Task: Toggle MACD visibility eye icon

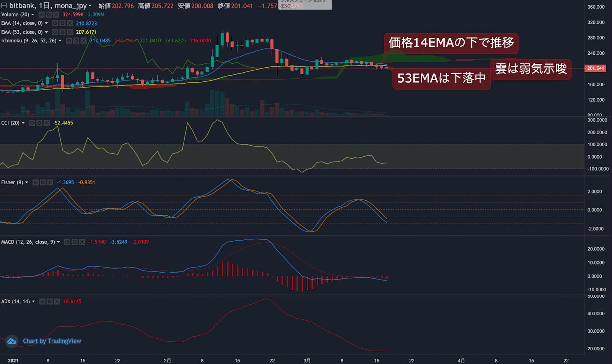Action: point(67,242)
